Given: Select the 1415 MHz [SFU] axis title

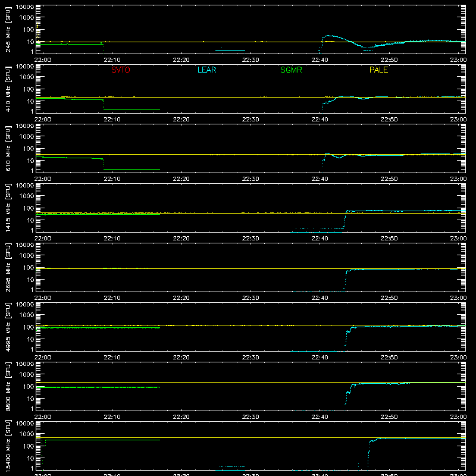Looking at the screenshot, I should (x=8, y=208).
